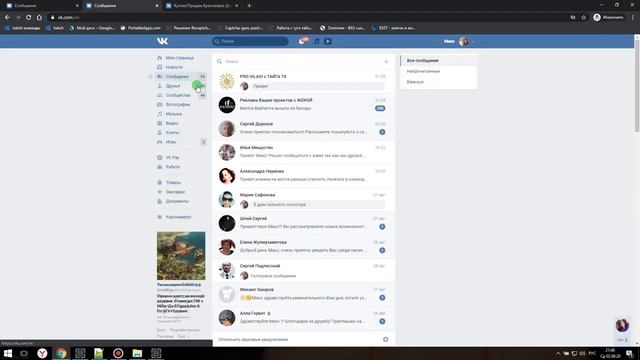The width and height of the screenshot is (640, 360).
Task: Click the red record icon in the taskbar
Action: pyautogui.click(x=118, y=353)
